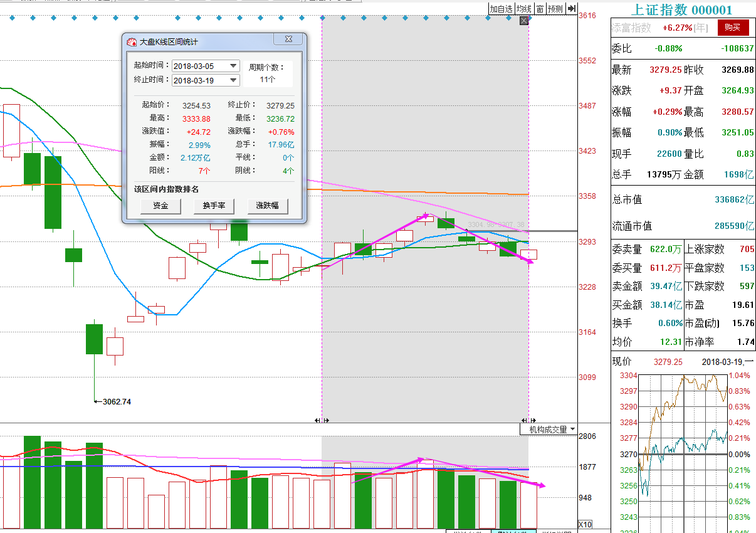The height and width of the screenshot is (533, 756).
Task: Click the 涨幅 +0.29% value
Action: point(668,112)
